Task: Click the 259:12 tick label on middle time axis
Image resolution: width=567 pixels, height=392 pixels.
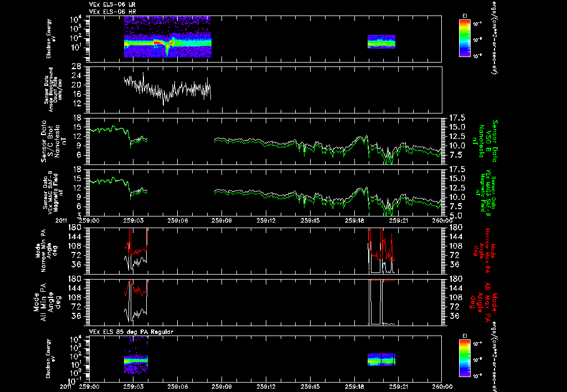Action: tap(267, 220)
